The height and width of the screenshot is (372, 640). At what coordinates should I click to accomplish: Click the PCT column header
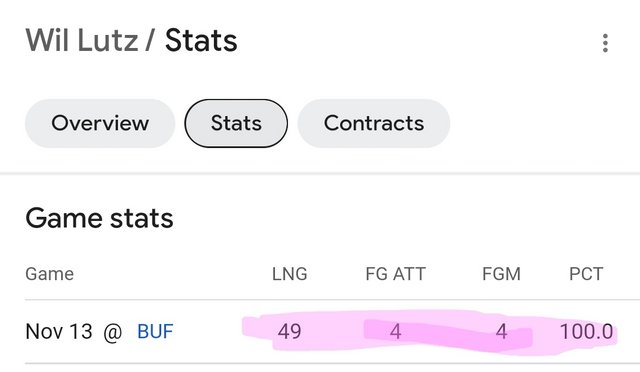[586, 274]
